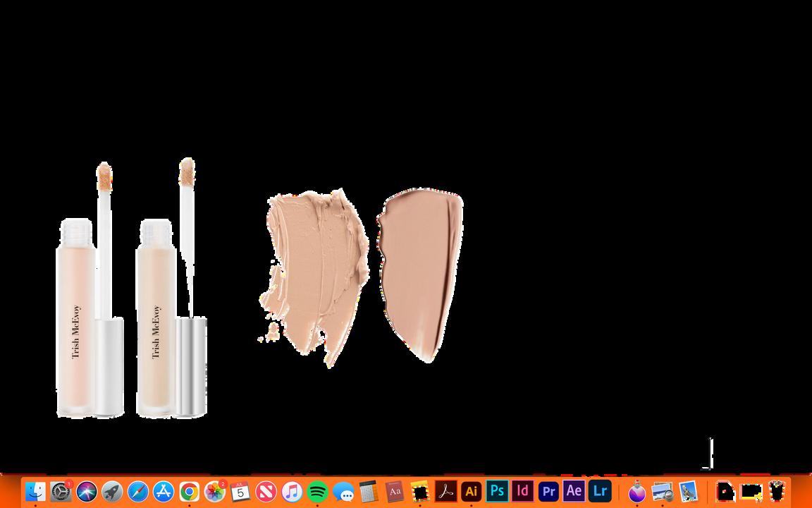Open System Preferences with the red badge

pyautogui.click(x=61, y=491)
